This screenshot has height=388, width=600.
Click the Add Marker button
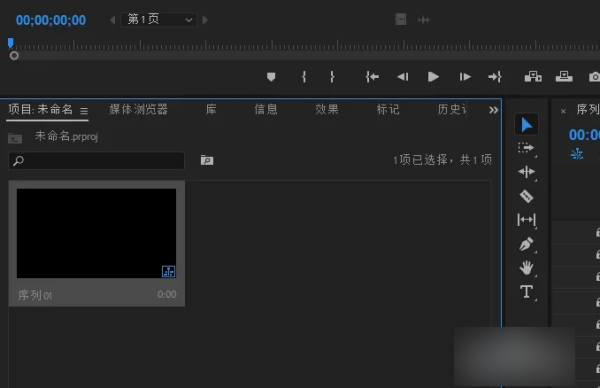tap(271, 77)
